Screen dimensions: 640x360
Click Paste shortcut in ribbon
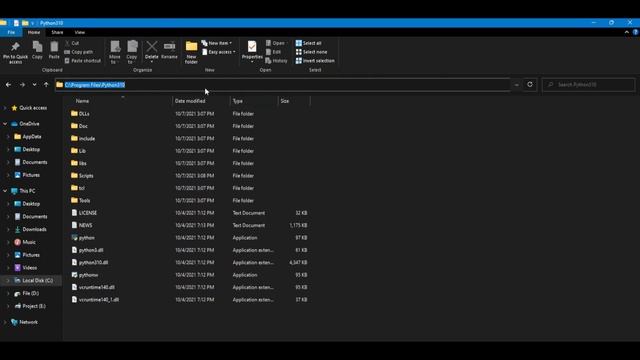click(x=82, y=61)
